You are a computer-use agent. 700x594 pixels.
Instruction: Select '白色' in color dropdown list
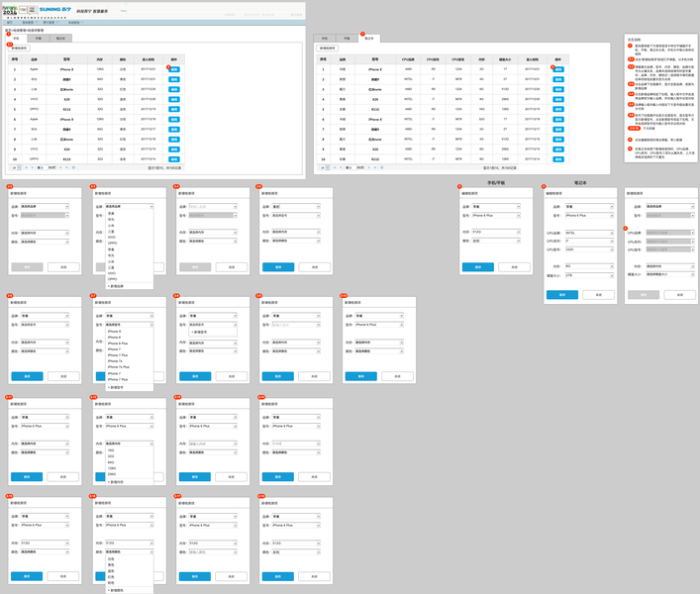[111, 559]
